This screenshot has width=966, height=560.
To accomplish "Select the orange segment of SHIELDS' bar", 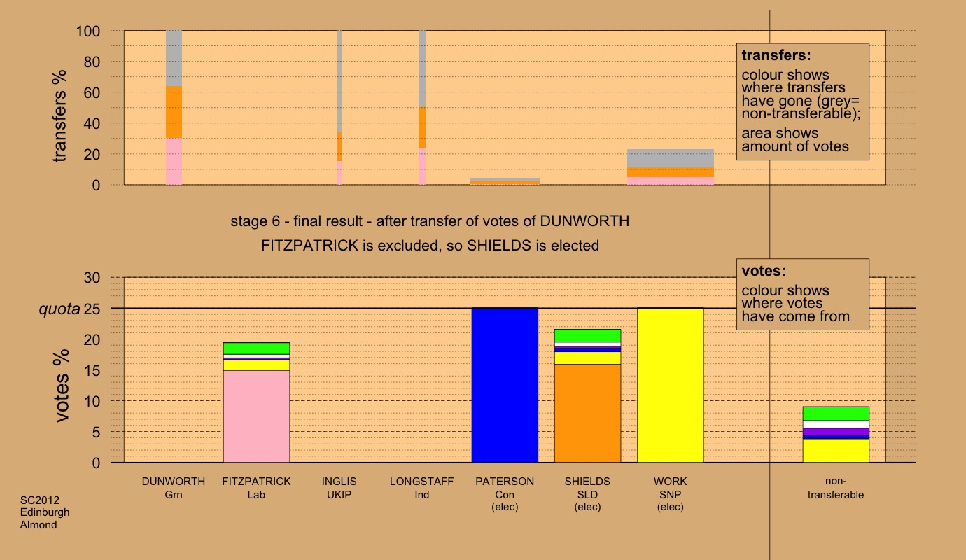I will [587, 413].
